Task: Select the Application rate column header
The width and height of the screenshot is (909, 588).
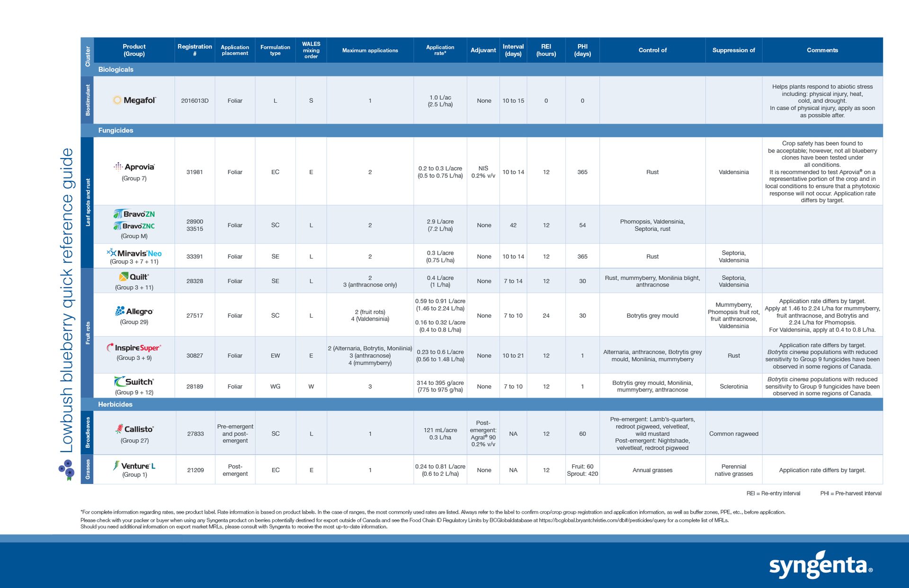Action: click(440, 50)
